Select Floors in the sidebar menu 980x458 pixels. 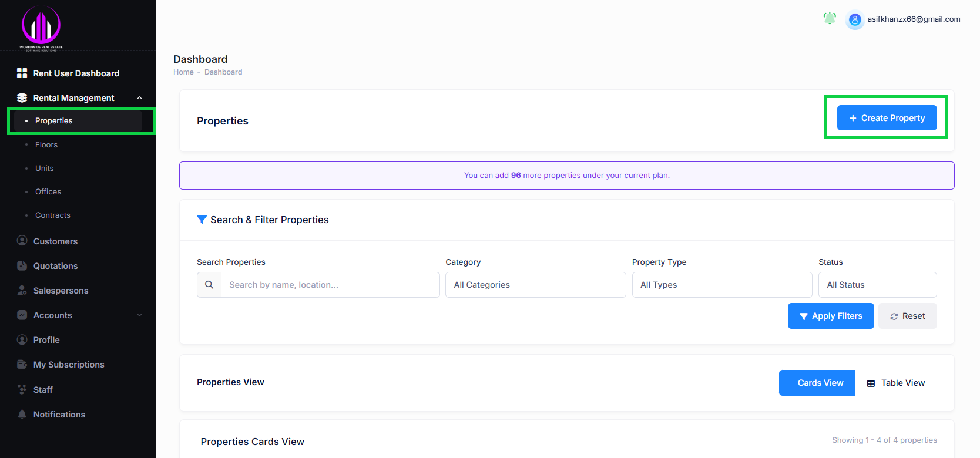(x=46, y=145)
